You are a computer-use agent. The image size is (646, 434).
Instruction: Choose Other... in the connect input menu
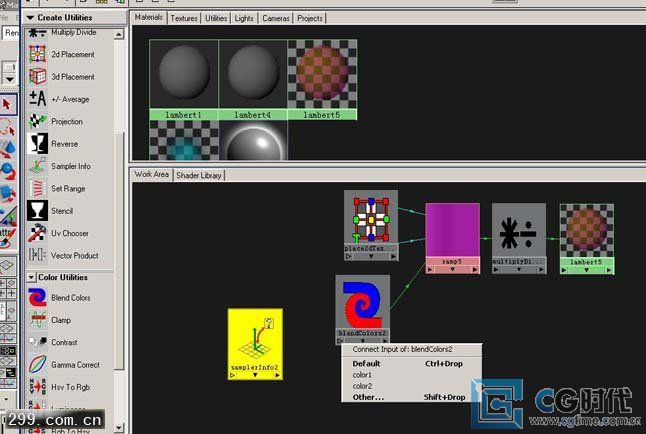point(411,397)
